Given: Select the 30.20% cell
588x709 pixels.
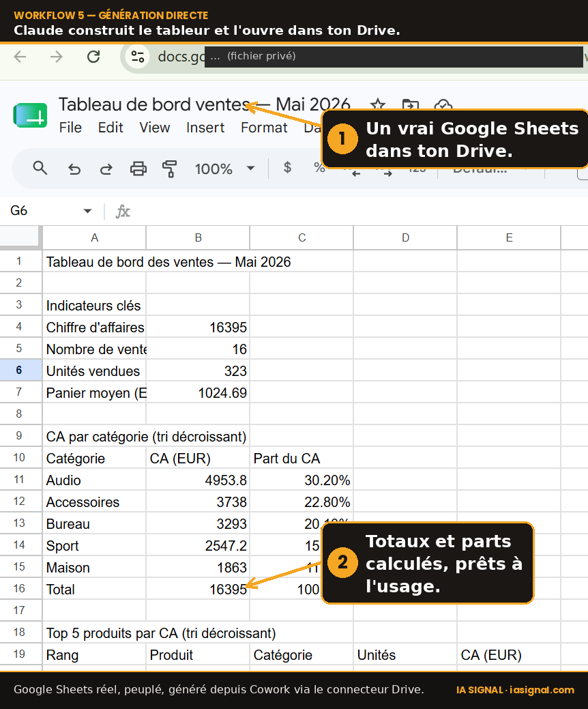Looking at the screenshot, I should coord(302,480).
